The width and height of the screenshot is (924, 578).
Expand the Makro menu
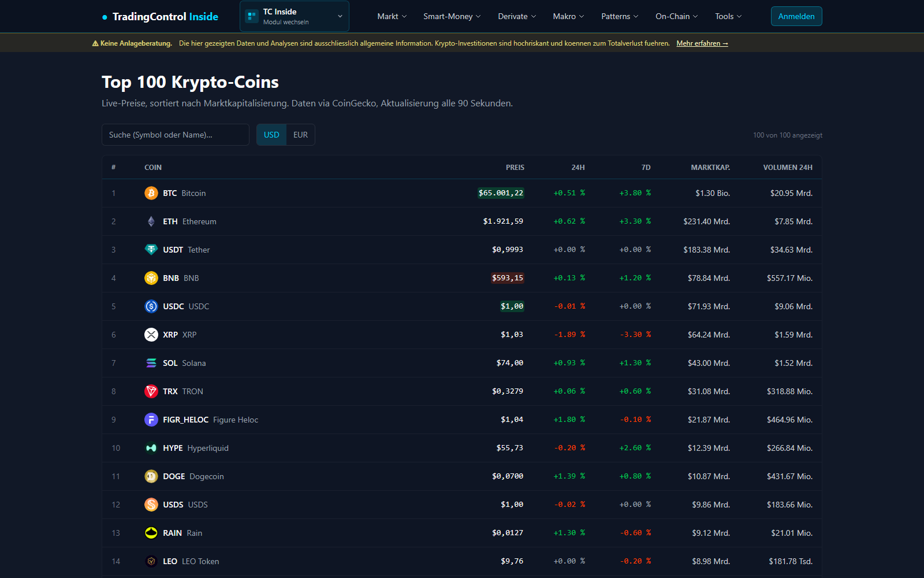[569, 16]
